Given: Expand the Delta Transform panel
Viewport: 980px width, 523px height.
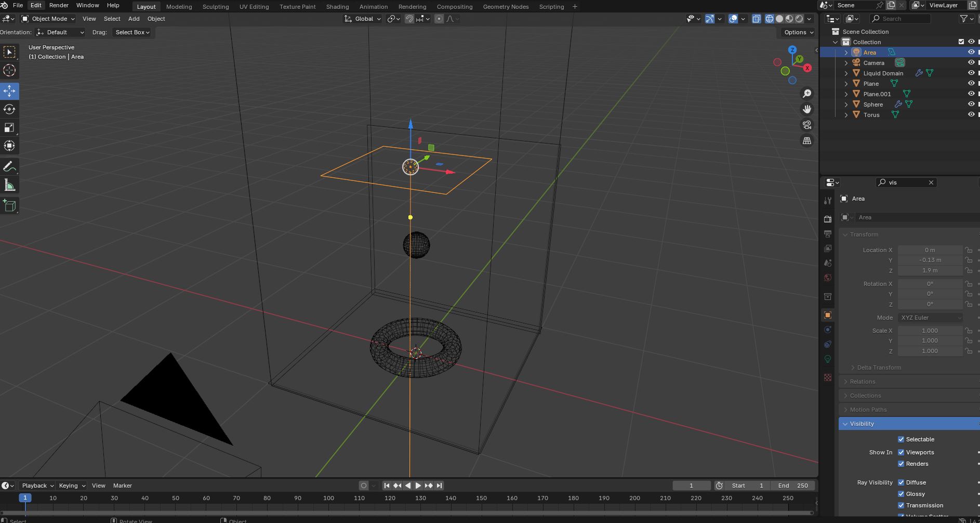Looking at the screenshot, I should coord(879,368).
